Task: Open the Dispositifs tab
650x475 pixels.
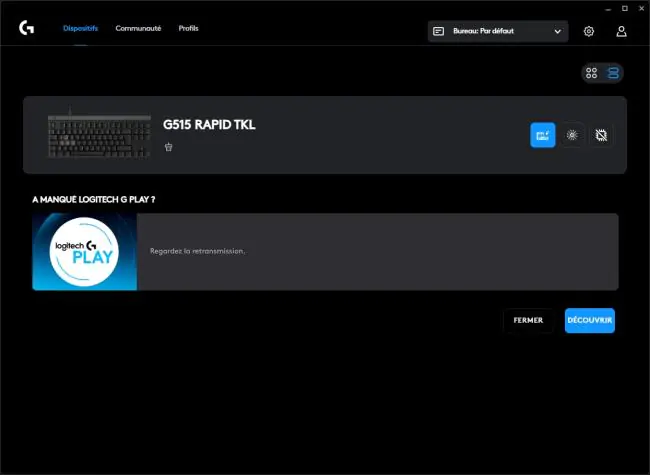Action: click(x=80, y=28)
